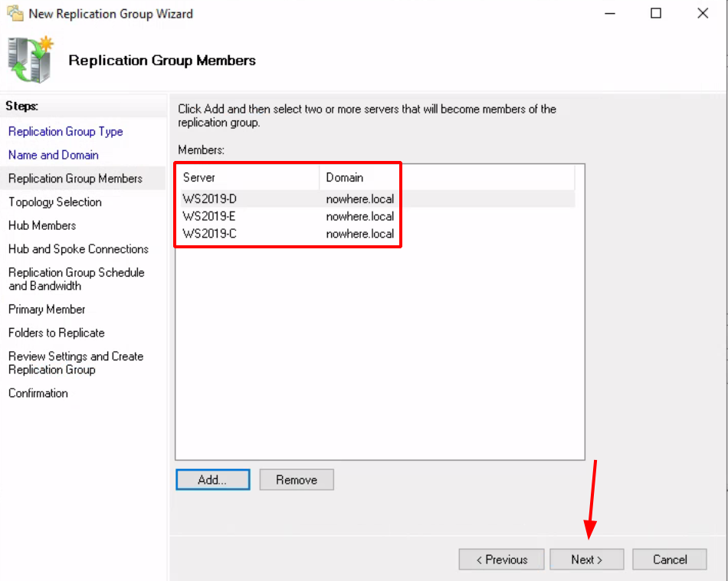Click the Remove button
The width and height of the screenshot is (728, 581).
297,480
